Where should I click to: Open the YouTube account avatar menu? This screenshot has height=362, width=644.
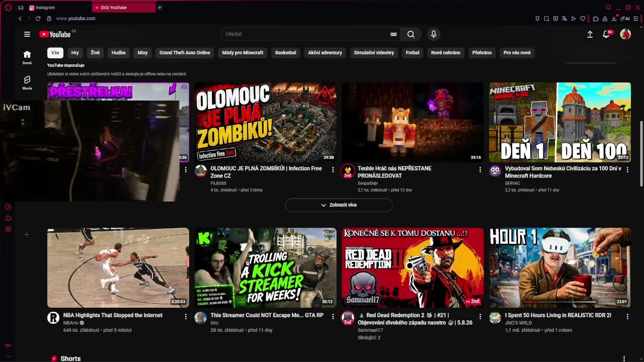(625, 34)
